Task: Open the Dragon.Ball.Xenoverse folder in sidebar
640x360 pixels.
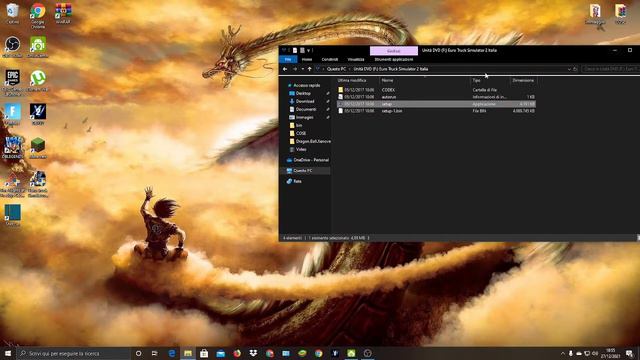Action: point(310,141)
